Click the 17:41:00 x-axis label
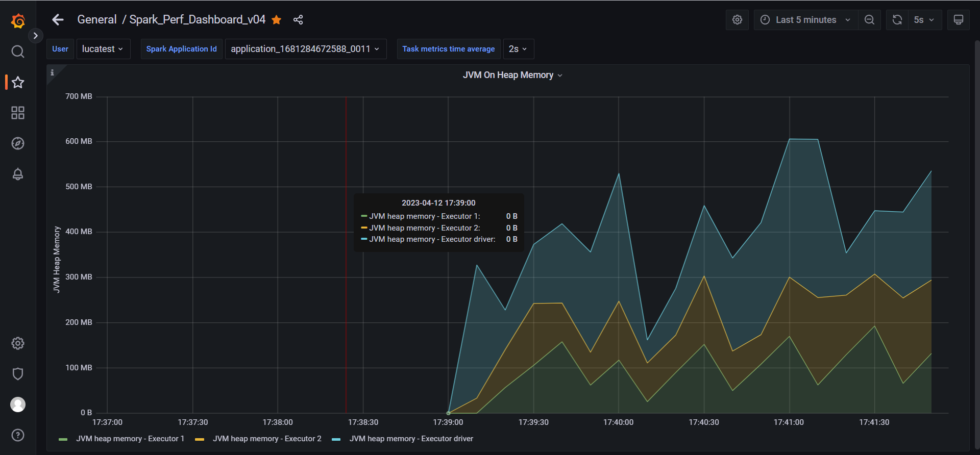The image size is (980, 455). 789,422
